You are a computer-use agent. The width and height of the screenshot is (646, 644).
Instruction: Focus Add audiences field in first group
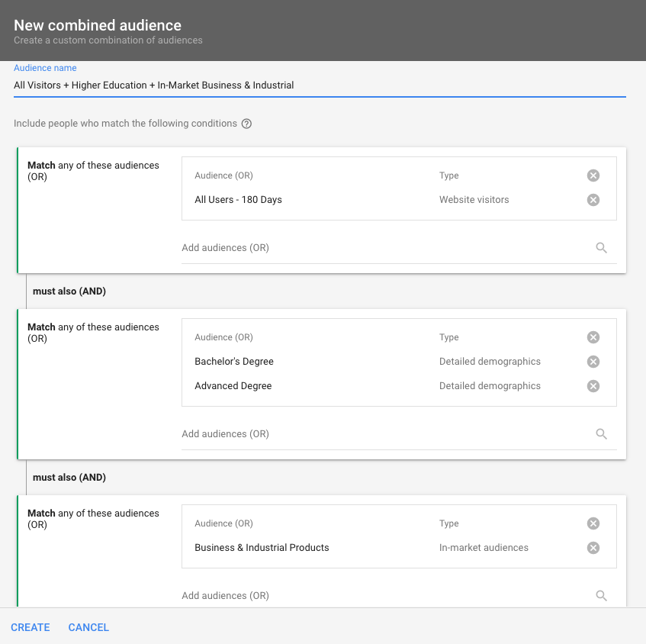381,248
